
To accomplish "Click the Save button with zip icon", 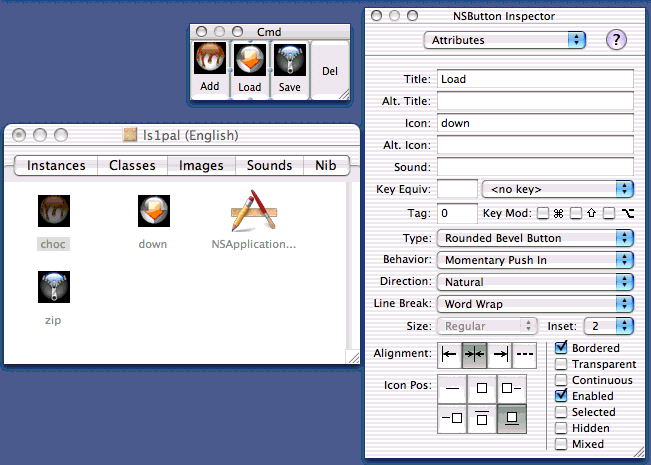I will tap(289, 69).
